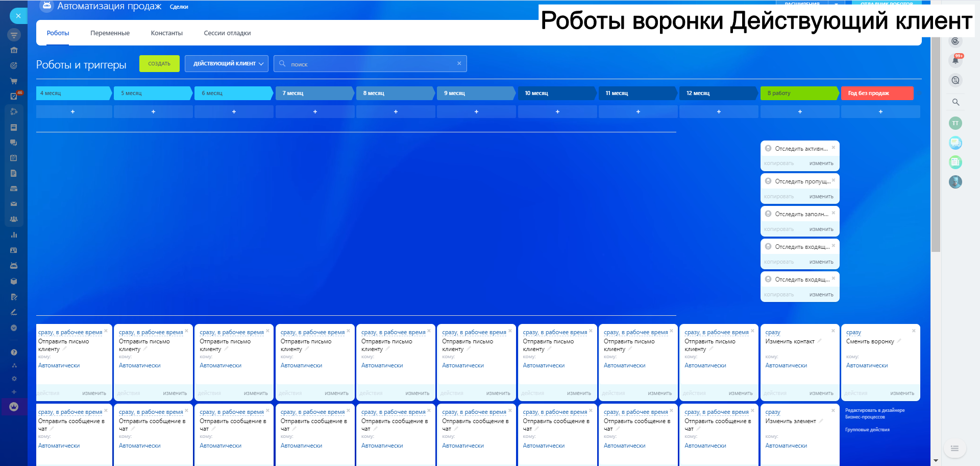The image size is (980, 466).
Task: Open the Сессии отладки tab
Action: pos(227,33)
